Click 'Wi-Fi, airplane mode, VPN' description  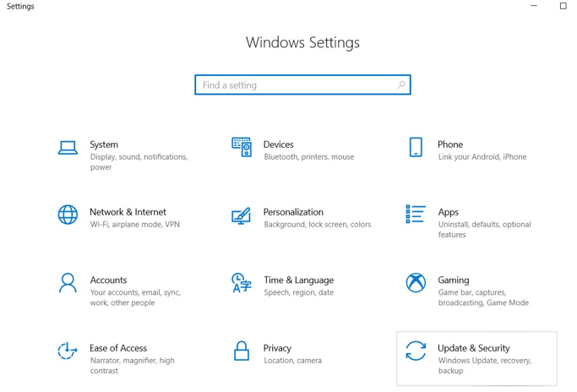tap(135, 225)
